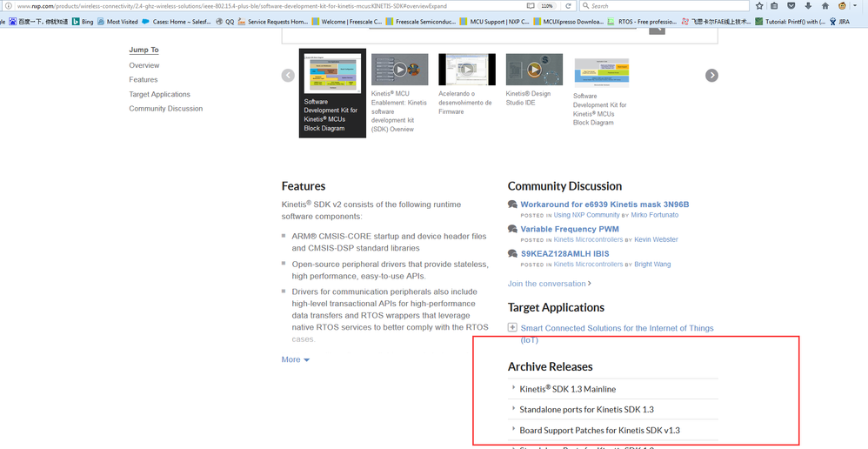Viewport: 868px width, 449px height.
Task: Click chat icon beside S9KEAZ128AMLH IBIS
Action: pos(512,253)
